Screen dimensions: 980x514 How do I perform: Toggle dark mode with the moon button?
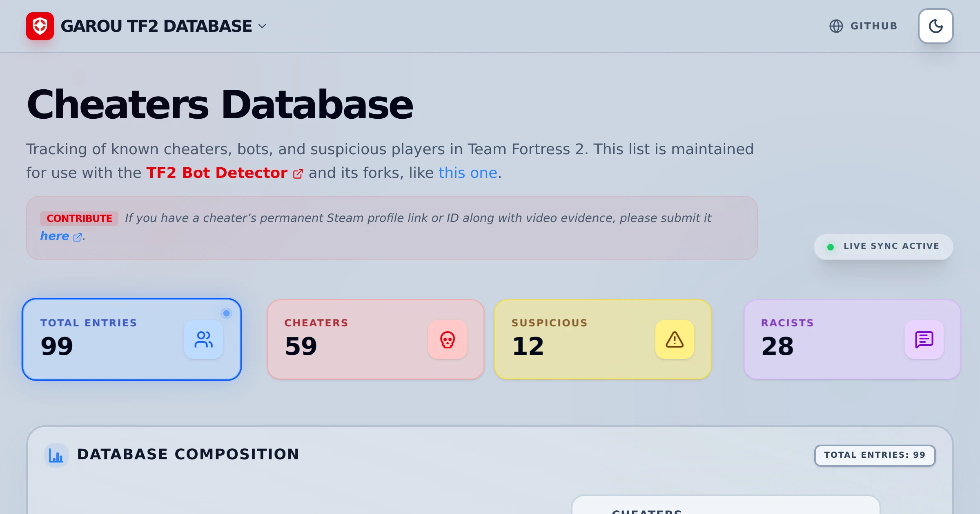tap(936, 26)
